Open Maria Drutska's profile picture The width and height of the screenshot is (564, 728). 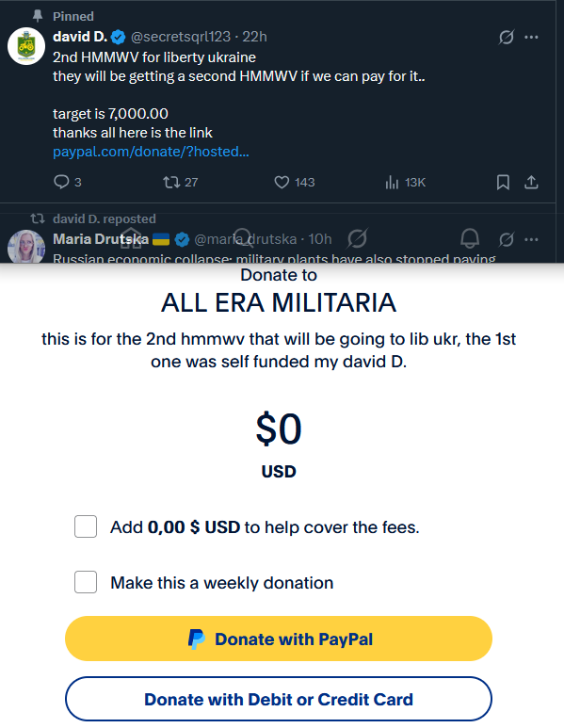pos(26,247)
